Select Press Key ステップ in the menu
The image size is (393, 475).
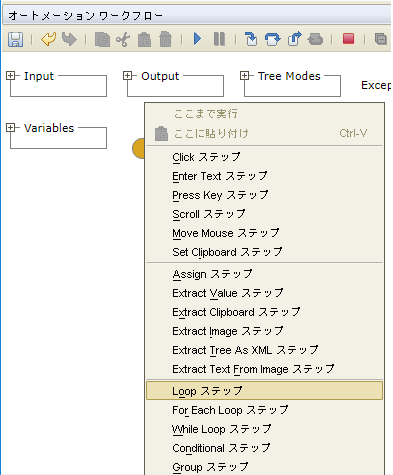(x=264, y=195)
